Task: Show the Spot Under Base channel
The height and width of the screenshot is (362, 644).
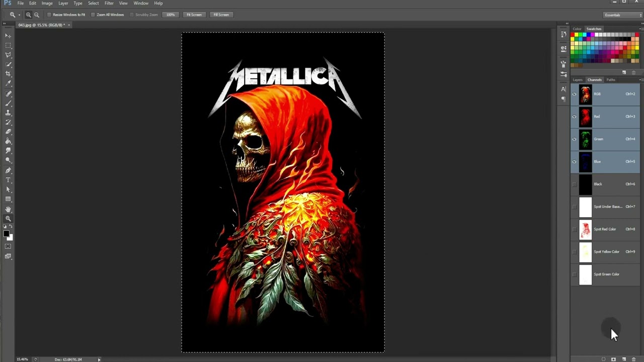Action: point(574,207)
